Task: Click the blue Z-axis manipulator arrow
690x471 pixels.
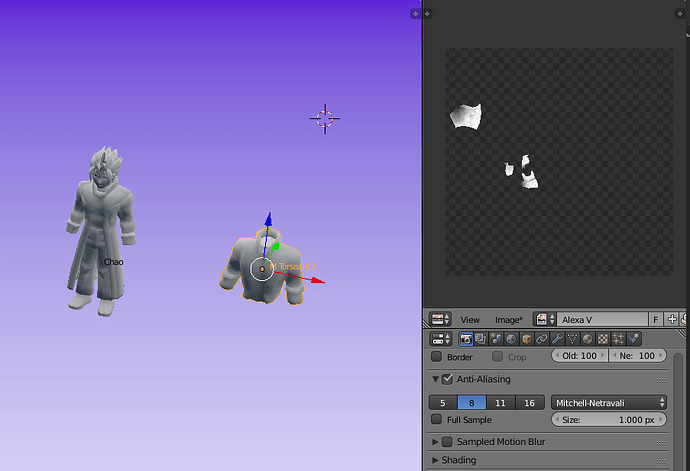Action: [x=268, y=220]
